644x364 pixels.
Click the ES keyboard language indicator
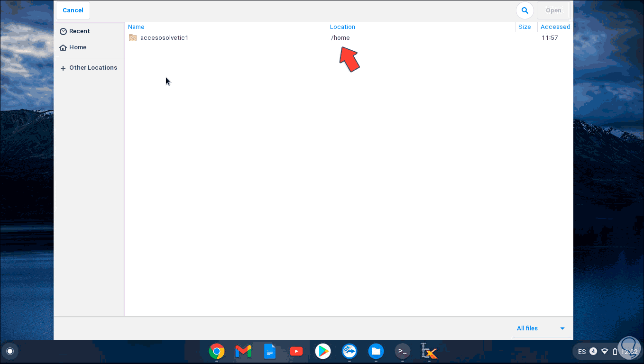click(x=582, y=352)
